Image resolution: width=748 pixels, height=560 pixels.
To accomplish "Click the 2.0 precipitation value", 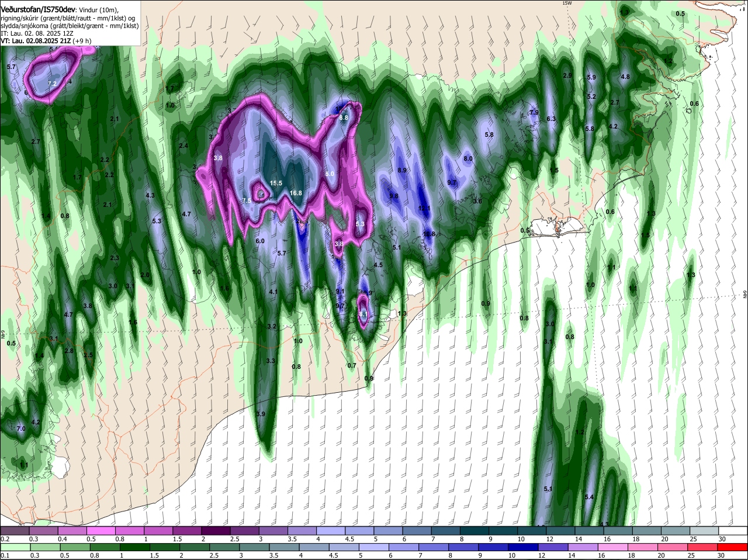I will (x=146, y=275).
